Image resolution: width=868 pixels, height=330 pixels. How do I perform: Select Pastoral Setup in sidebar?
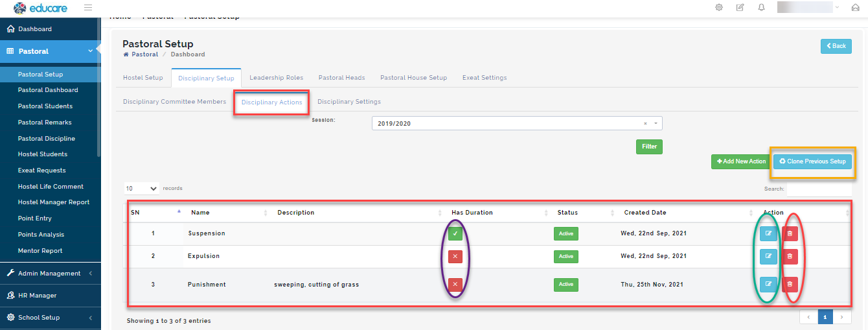[x=49, y=74]
